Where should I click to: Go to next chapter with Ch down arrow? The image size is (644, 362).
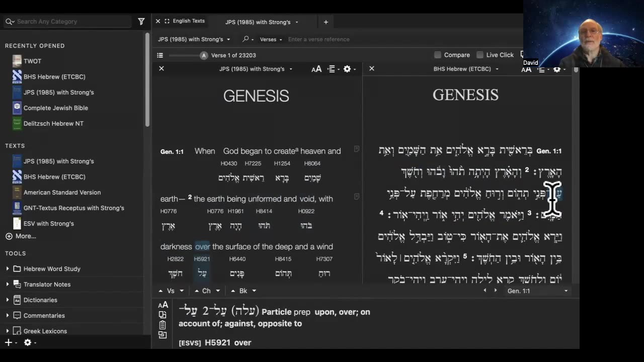(x=218, y=291)
